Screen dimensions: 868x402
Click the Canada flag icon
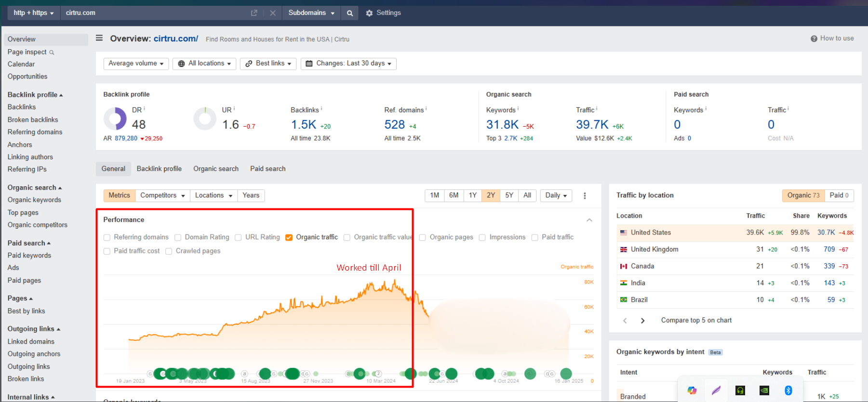624,266
